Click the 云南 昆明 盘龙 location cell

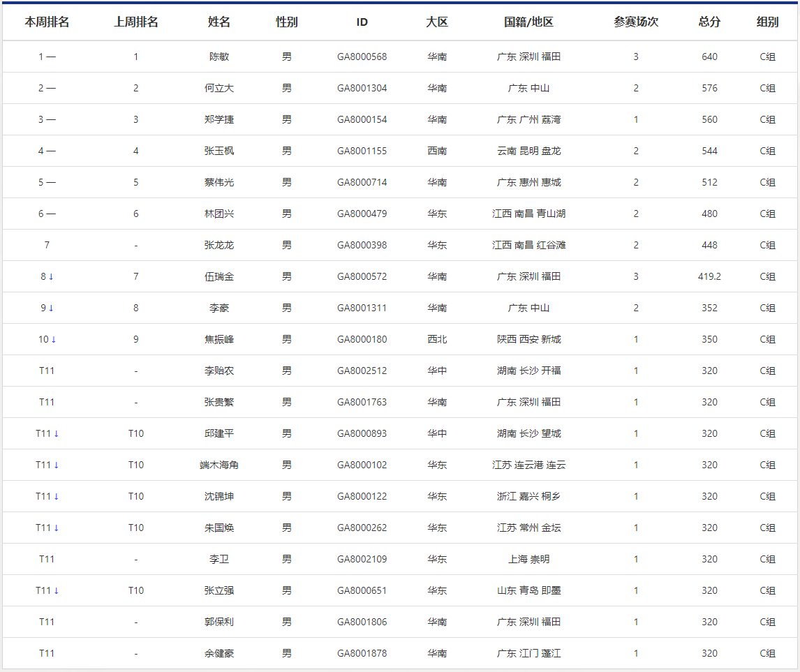(528, 151)
